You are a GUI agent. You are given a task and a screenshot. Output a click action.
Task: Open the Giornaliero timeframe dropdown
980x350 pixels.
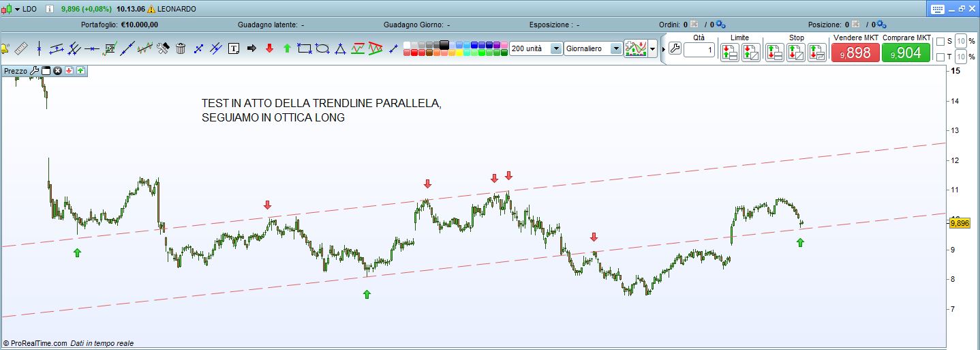tap(616, 48)
